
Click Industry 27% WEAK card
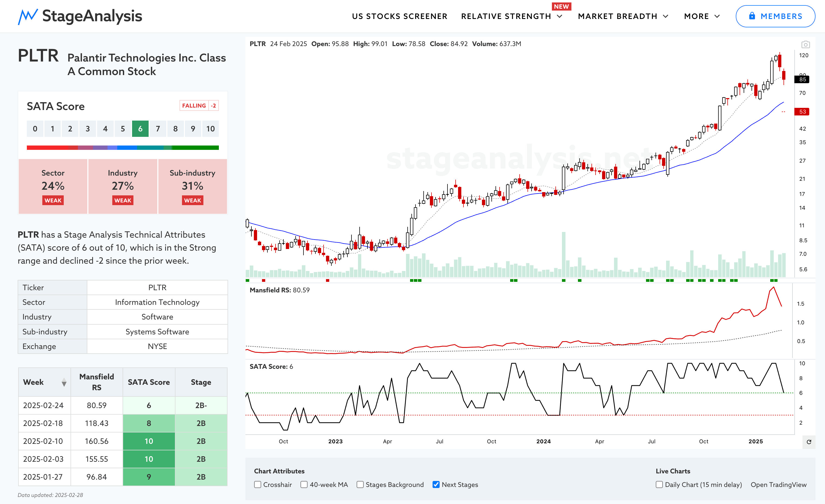(123, 186)
